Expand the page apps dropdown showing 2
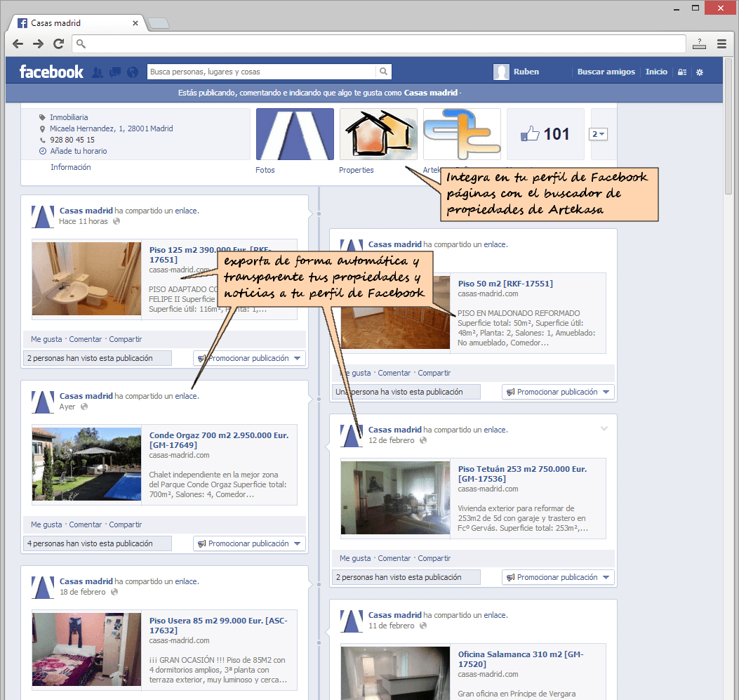739x700 pixels. point(599,134)
